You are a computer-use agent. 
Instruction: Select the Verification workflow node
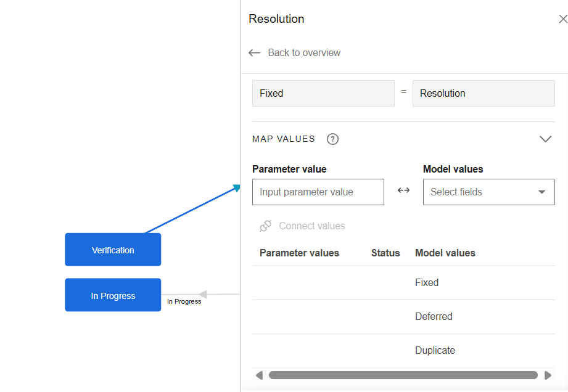coord(113,250)
